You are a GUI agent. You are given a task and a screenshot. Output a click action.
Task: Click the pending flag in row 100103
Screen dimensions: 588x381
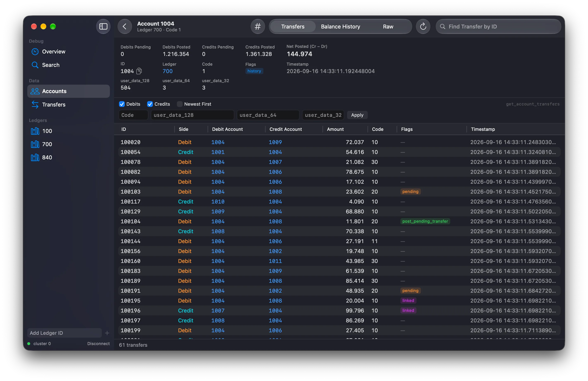tap(410, 192)
